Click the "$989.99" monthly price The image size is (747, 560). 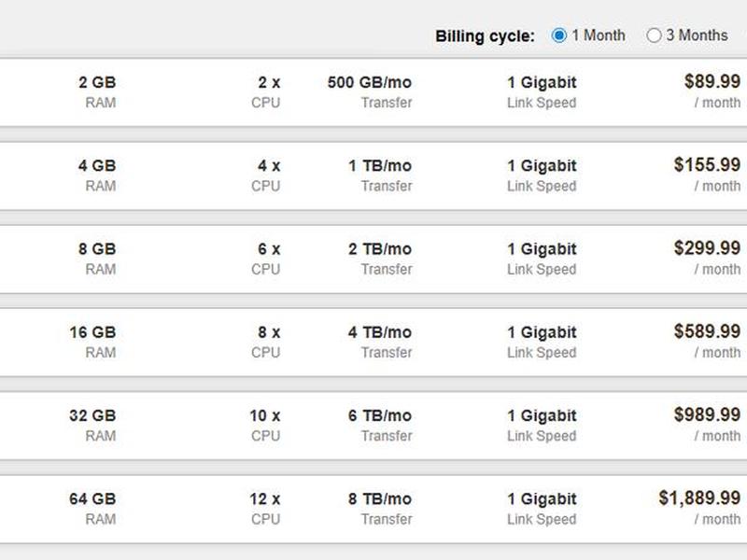click(708, 414)
